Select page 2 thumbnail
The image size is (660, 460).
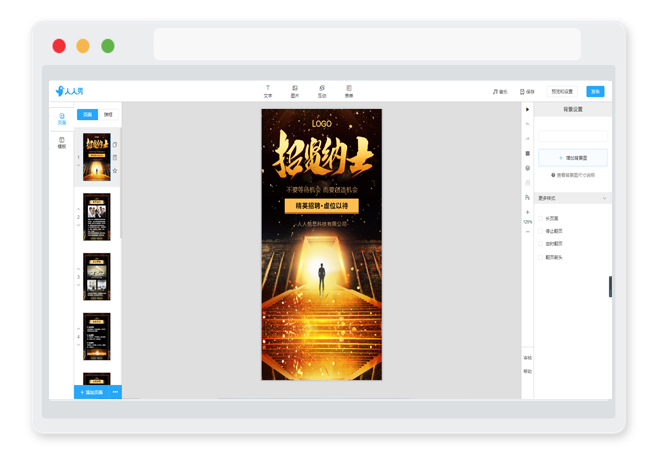point(97,217)
